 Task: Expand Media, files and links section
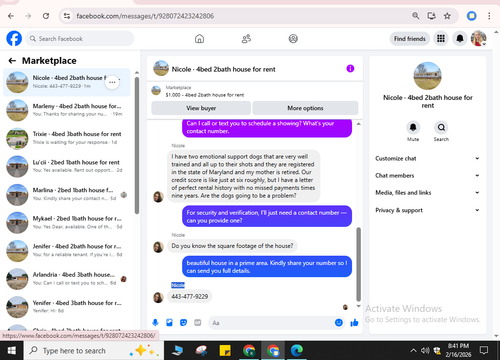[x=427, y=193]
